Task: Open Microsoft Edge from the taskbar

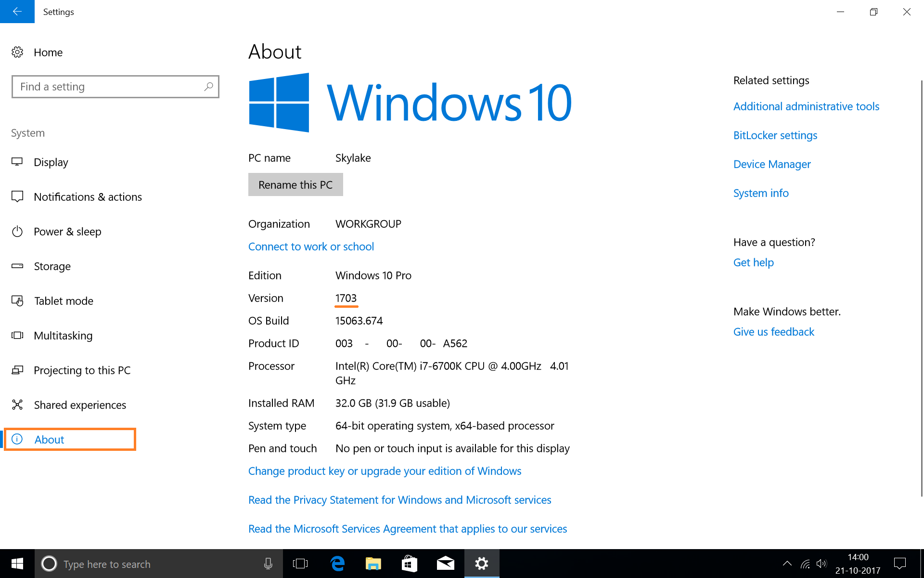Action: (338, 564)
